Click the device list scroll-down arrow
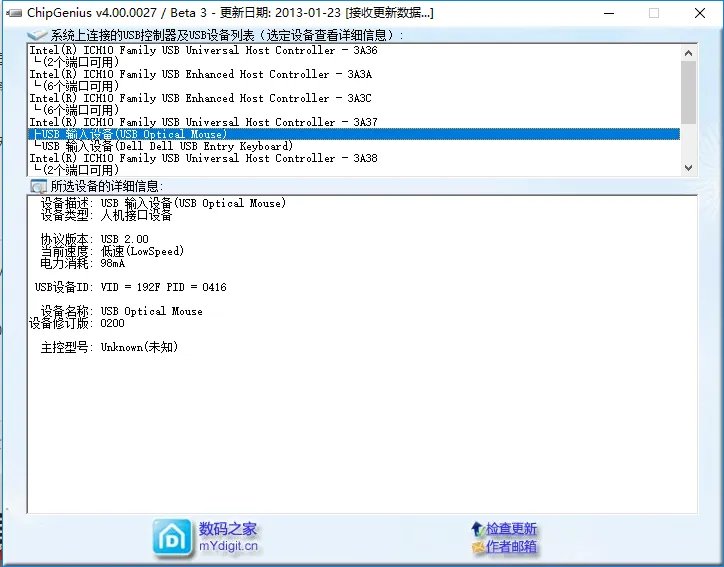The image size is (724, 567). point(688,168)
